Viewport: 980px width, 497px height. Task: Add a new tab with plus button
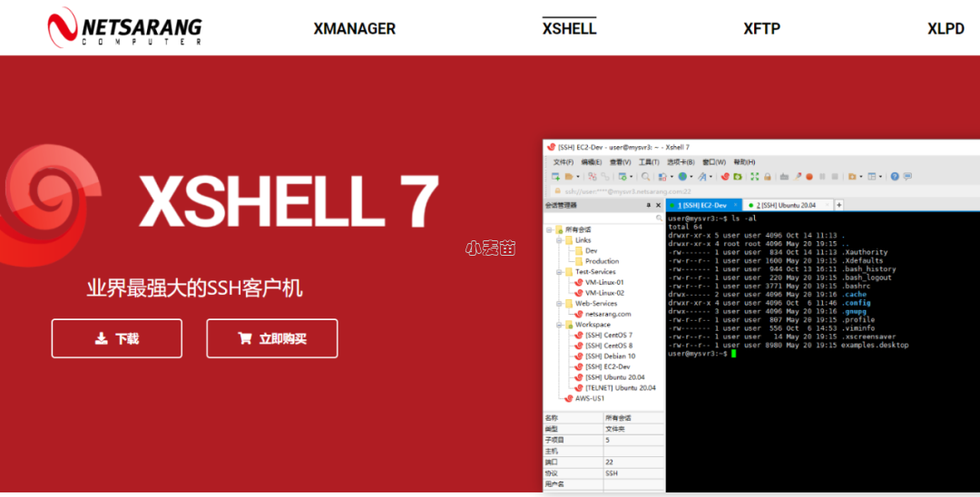pos(839,205)
